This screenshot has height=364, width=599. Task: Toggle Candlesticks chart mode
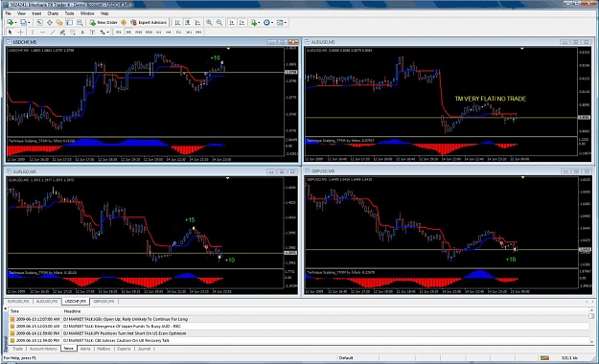tap(188, 23)
